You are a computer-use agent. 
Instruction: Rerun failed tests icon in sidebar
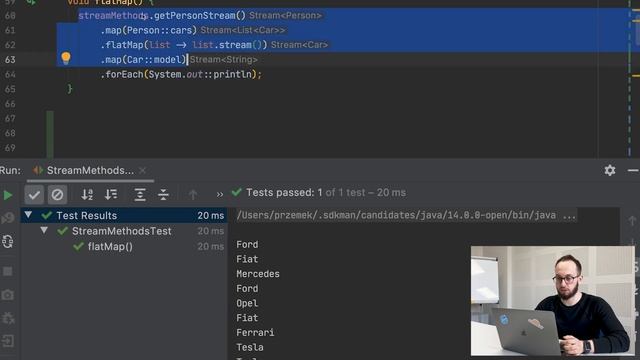(x=7, y=218)
